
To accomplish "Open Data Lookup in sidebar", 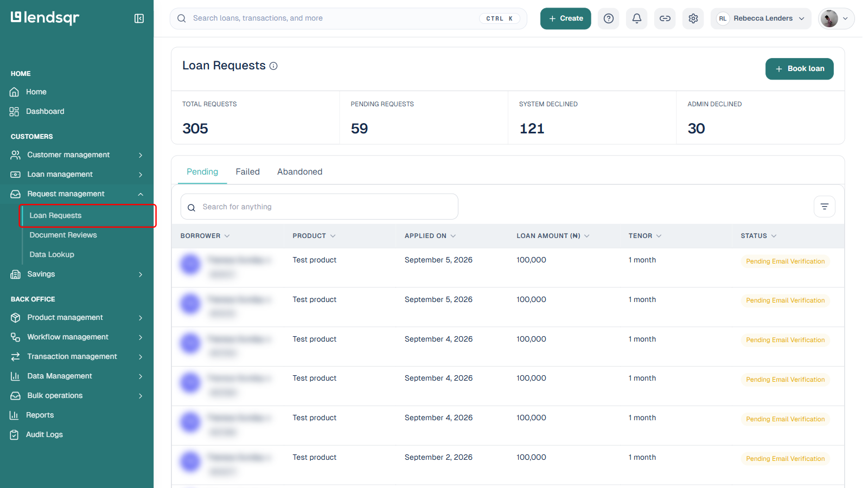I will pyautogui.click(x=52, y=255).
